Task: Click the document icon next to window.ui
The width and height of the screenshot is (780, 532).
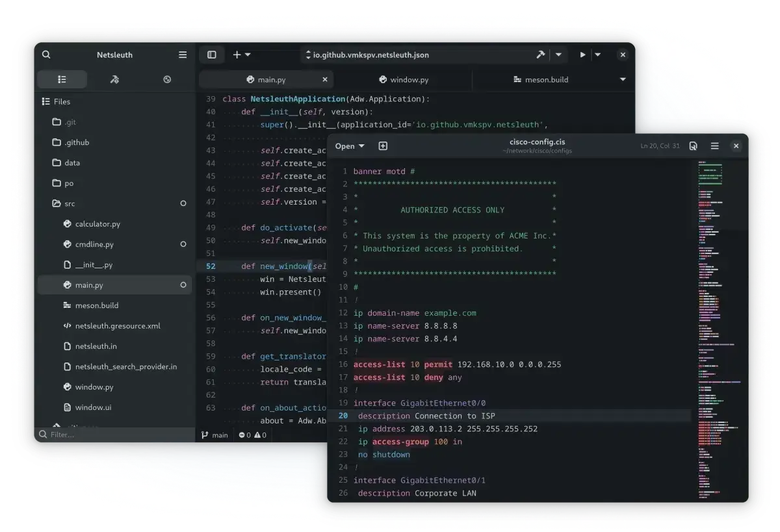Action: click(67, 407)
